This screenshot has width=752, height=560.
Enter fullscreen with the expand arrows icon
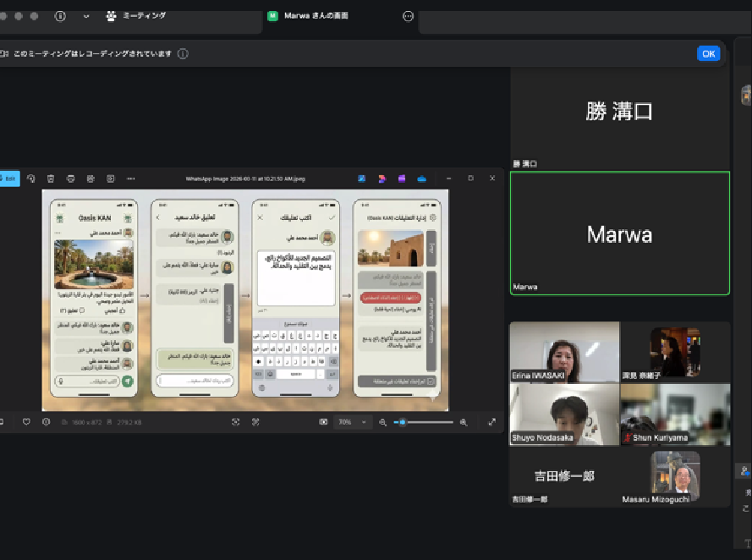click(x=491, y=421)
